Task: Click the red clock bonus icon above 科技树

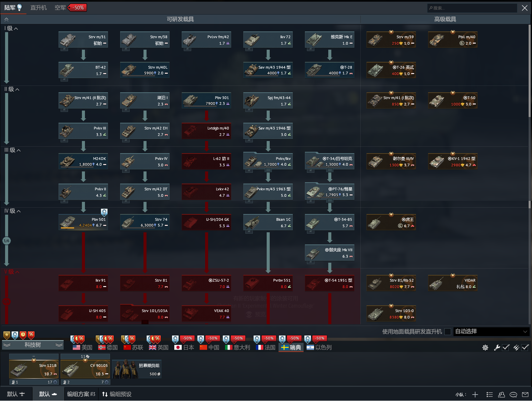Action: pos(23,335)
